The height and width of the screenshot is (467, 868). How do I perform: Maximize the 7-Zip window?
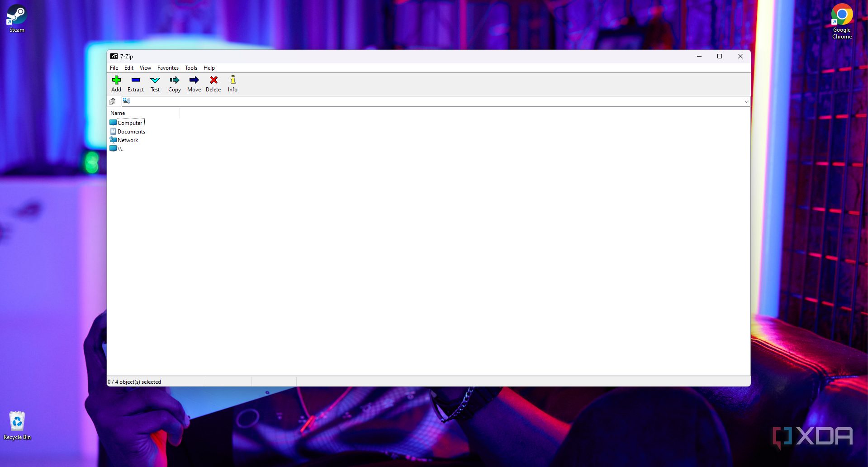click(x=720, y=56)
